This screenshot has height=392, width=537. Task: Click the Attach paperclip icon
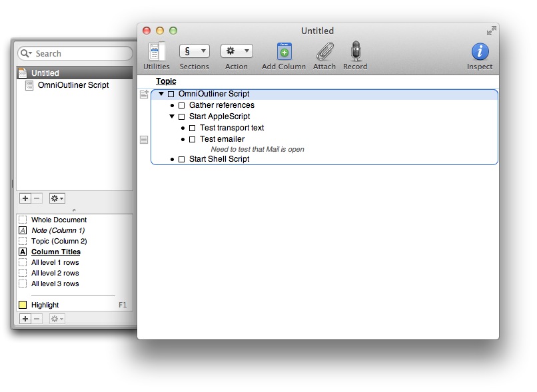[324, 51]
